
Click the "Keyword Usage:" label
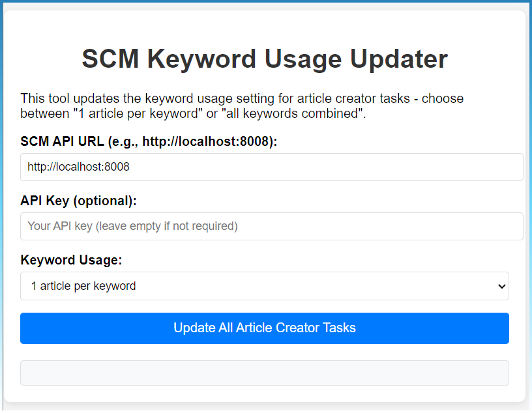coord(71,260)
